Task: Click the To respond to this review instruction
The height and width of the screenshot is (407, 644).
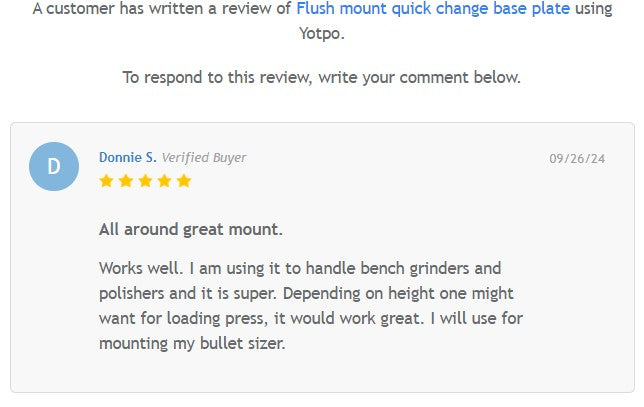Action: point(321,77)
